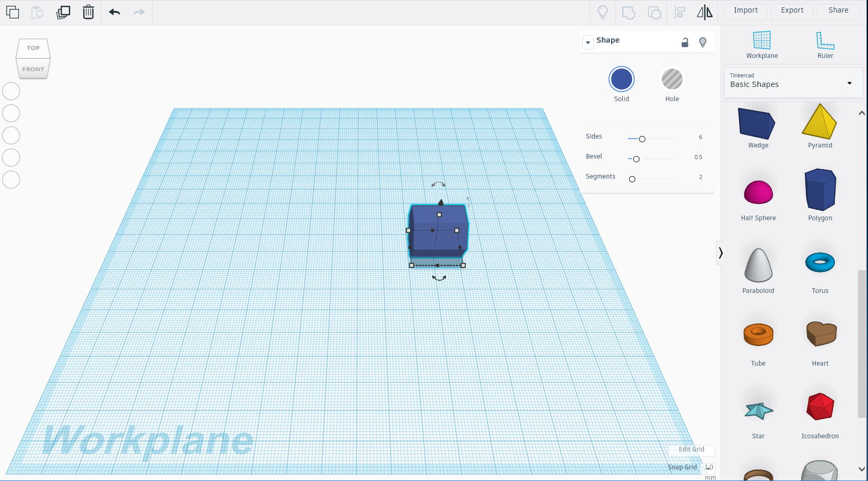Click the rotation arrow above the box

click(438, 184)
